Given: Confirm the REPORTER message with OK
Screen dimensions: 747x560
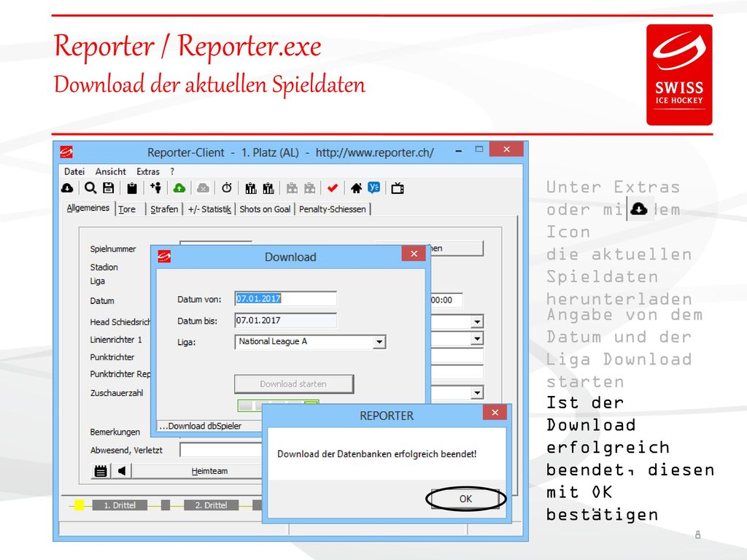Looking at the screenshot, I should (465, 499).
